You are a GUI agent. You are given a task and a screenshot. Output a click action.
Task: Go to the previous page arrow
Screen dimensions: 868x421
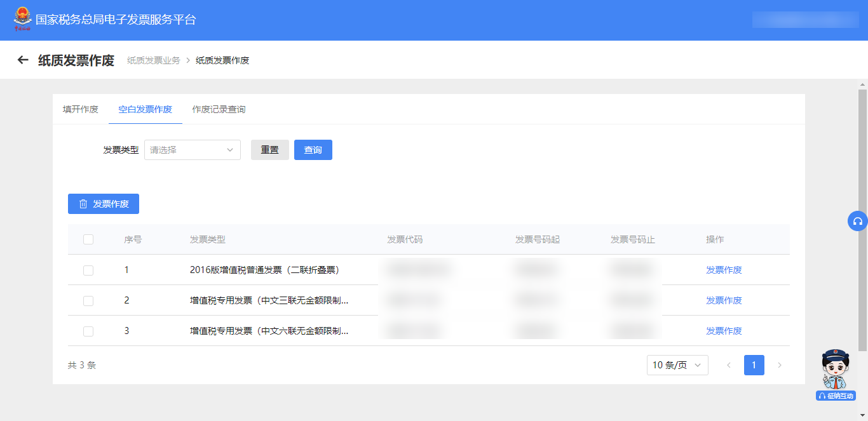click(729, 365)
